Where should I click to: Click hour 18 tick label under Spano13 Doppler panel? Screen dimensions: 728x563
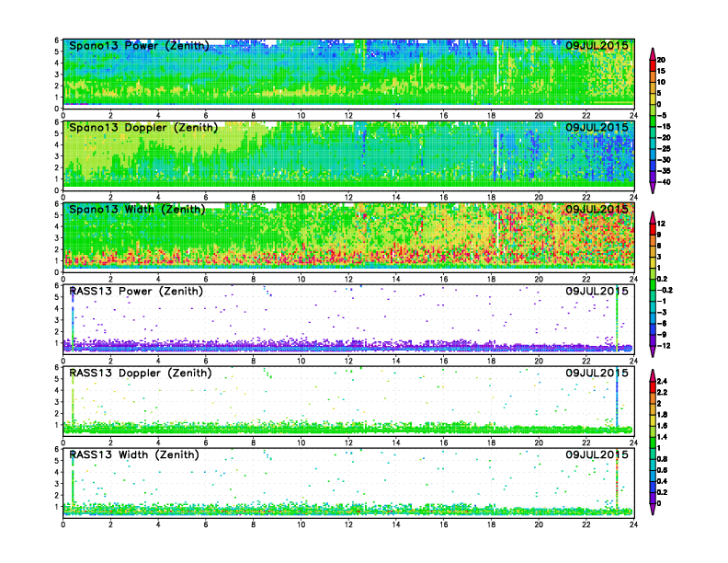click(491, 197)
